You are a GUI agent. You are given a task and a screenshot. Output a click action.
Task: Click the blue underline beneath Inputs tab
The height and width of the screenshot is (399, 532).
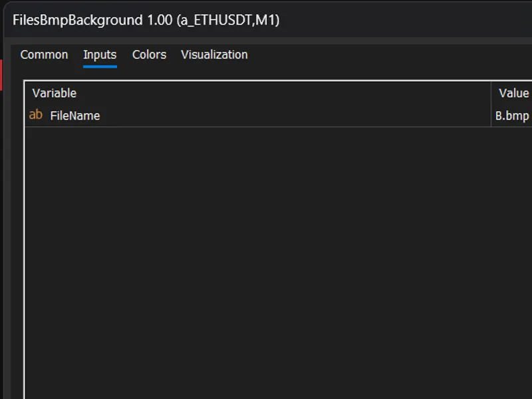pos(100,66)
